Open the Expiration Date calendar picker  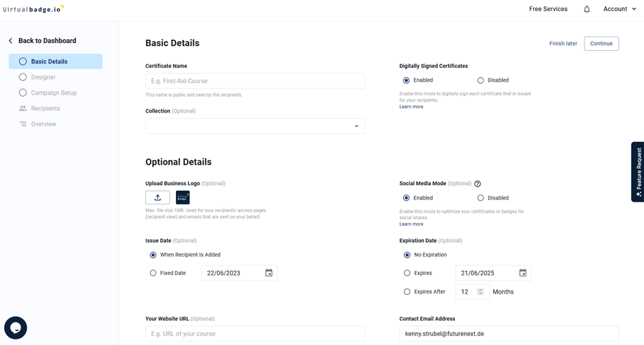523,273
